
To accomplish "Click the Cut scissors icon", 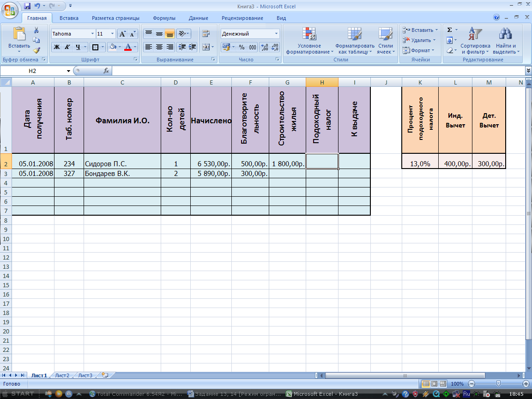I will pyautogui.click(x=36, y=30).
